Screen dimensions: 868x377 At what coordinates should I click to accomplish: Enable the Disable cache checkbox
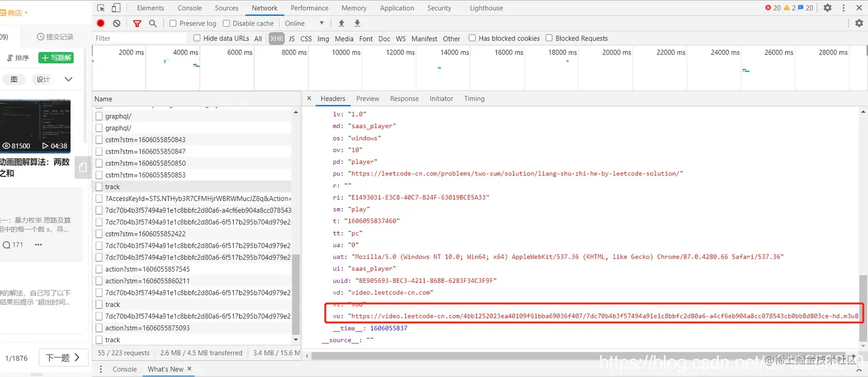[226, 23]
